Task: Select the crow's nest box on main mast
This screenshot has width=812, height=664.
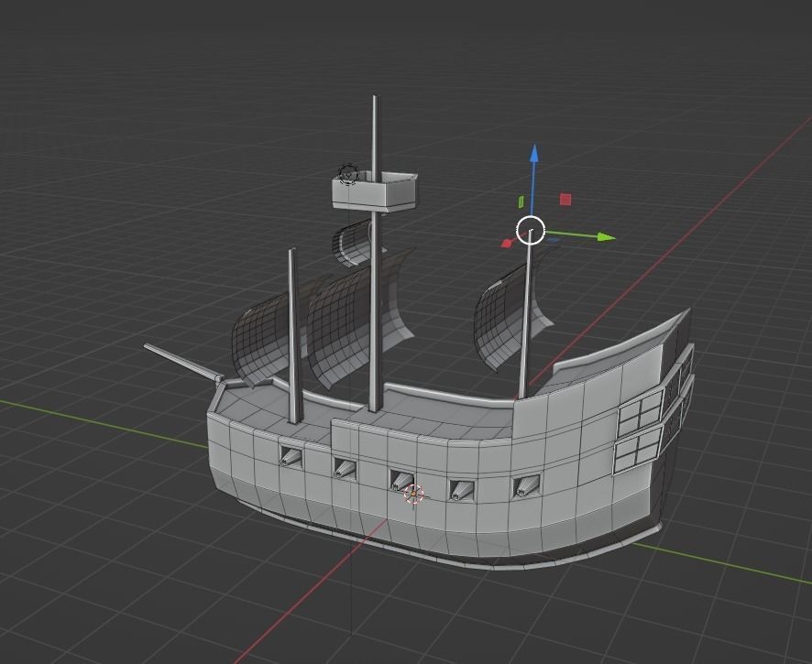Action: (374, 191)
